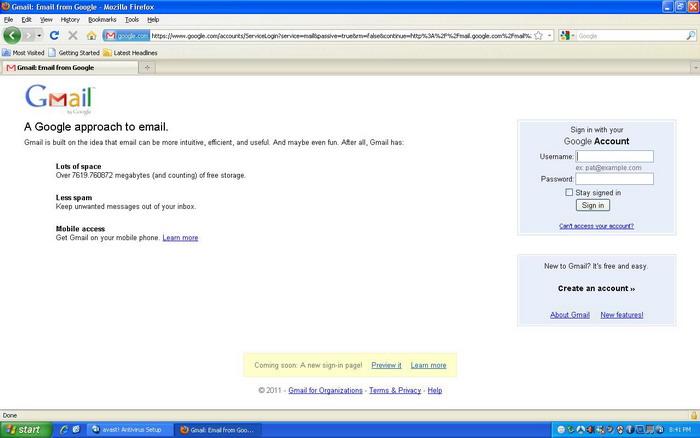
Task: Switch to the Gmail Firefox taskbar button
Action: tap(217, 430)
